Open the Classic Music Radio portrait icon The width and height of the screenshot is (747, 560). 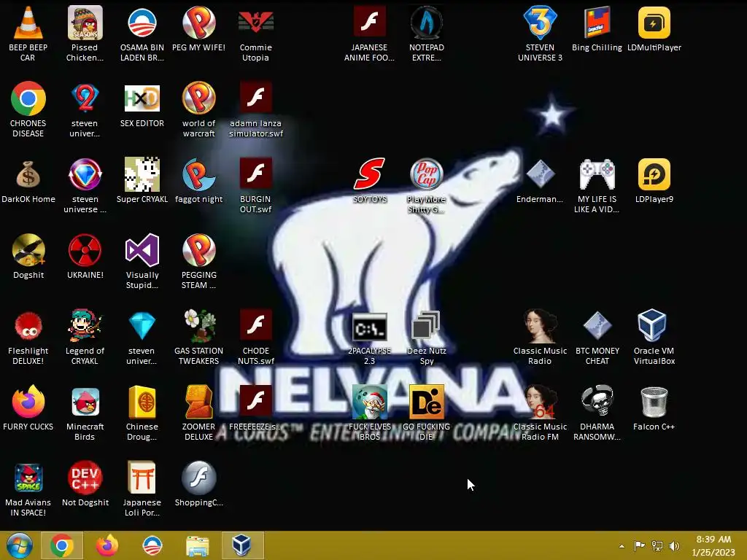tap(541, 326)
